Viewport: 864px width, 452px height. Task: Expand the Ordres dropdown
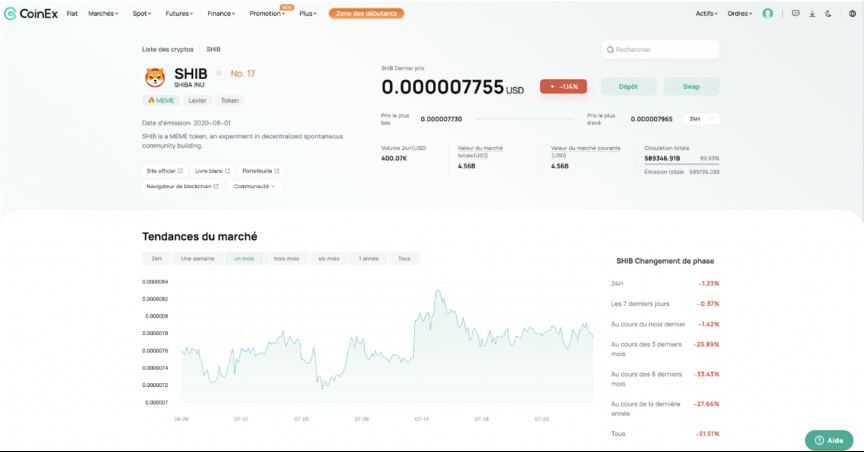click(x=739, y=14)
